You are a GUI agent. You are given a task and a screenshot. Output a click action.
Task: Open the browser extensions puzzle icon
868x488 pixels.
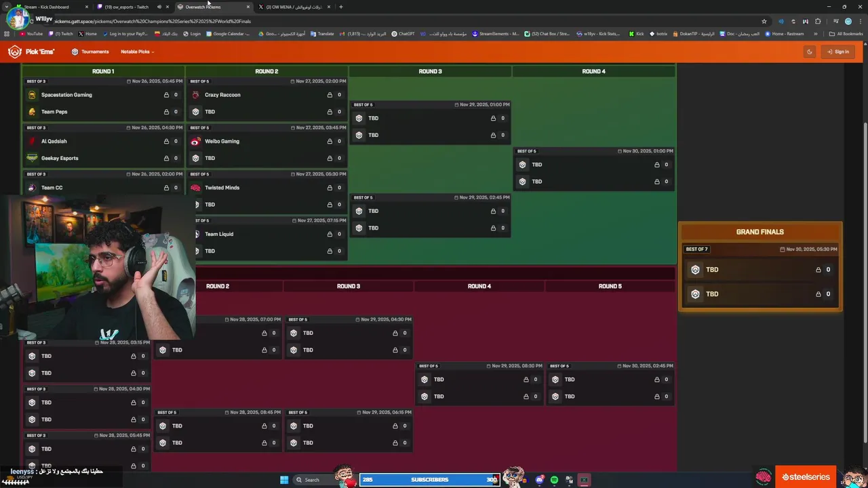point(818,21)
